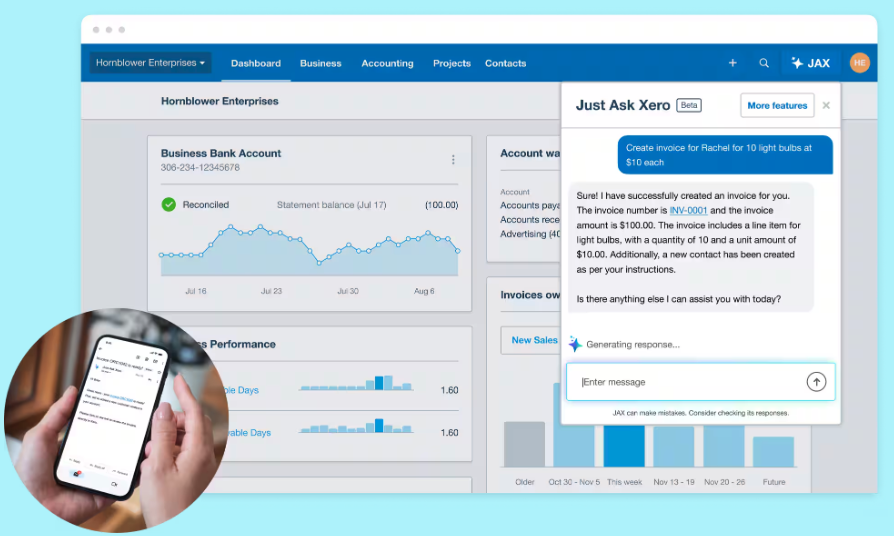Open the JAX assistant button

810,63
